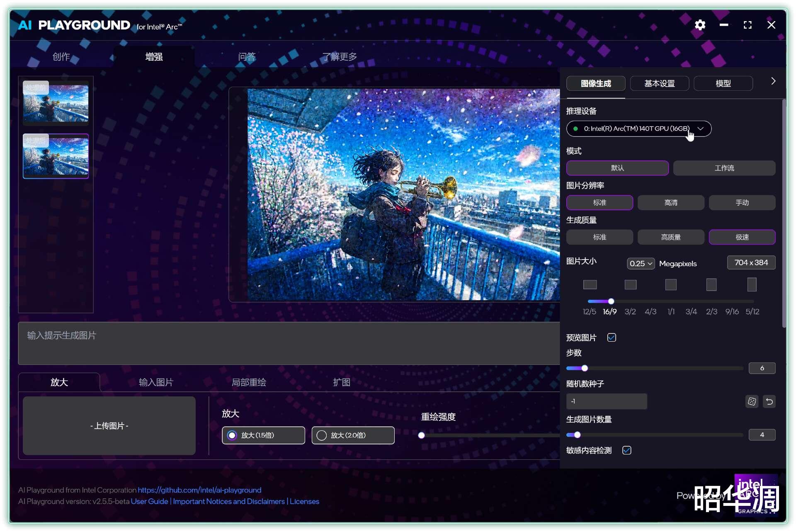Click the 上传图片 upload button
Image resolution: width=796 pixels, height=532 pixels.
coord(109,426)
